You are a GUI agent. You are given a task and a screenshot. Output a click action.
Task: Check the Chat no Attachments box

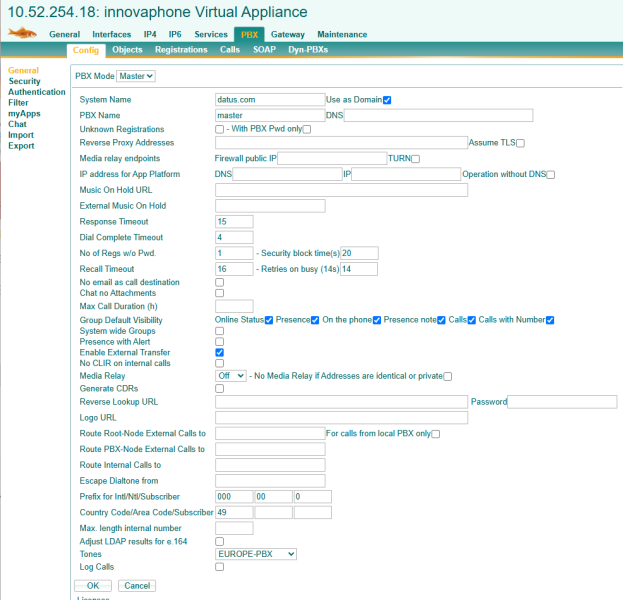coord(219,293)
